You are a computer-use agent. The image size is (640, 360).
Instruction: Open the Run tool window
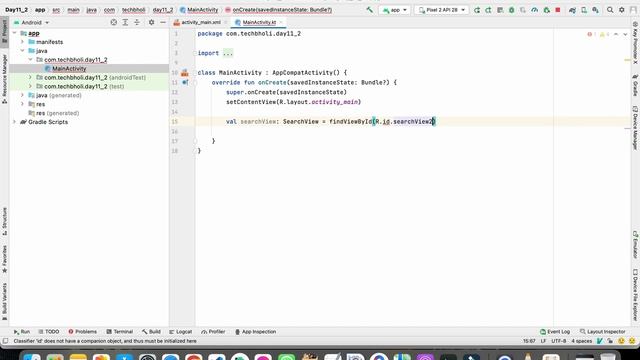tap(22, 332)
